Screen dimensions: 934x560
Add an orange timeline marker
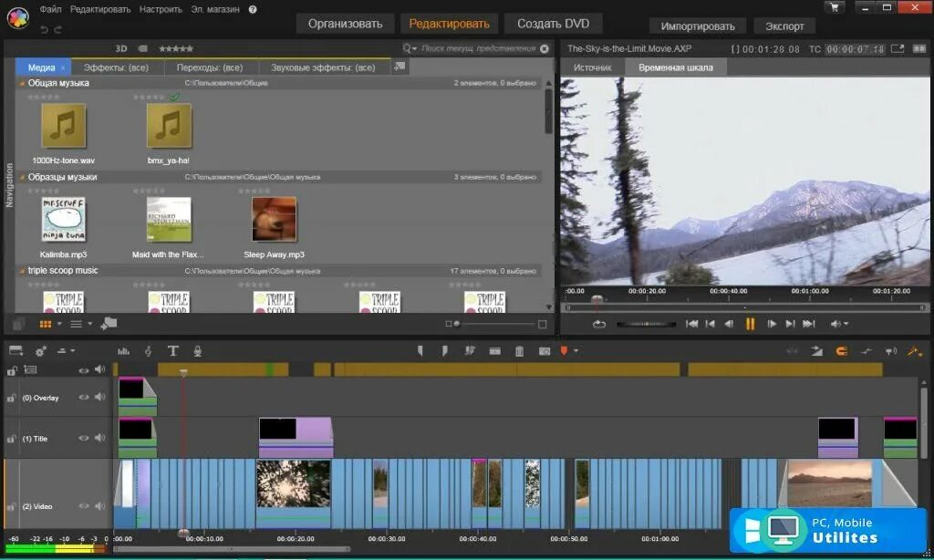click(x=564, y=351)
